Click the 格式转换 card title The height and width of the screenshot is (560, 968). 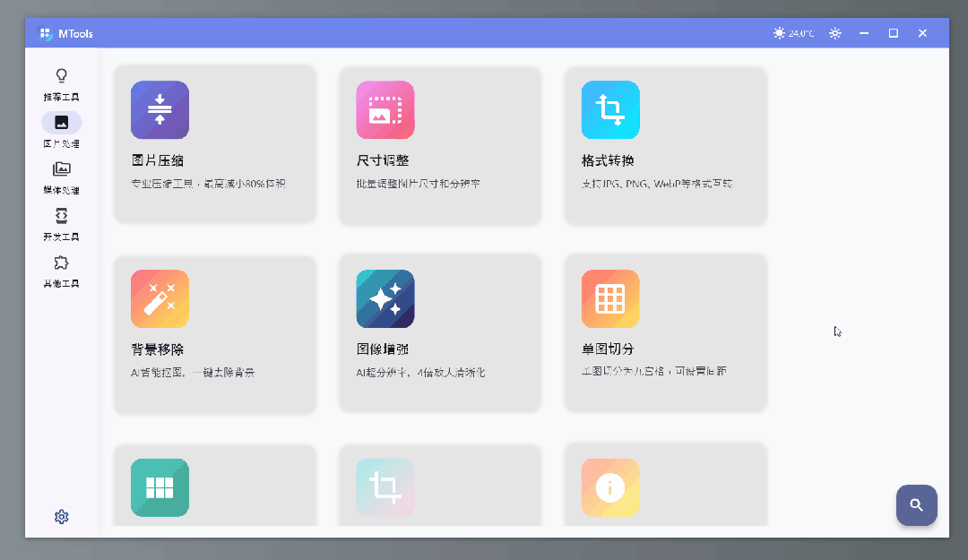(608, 160)
